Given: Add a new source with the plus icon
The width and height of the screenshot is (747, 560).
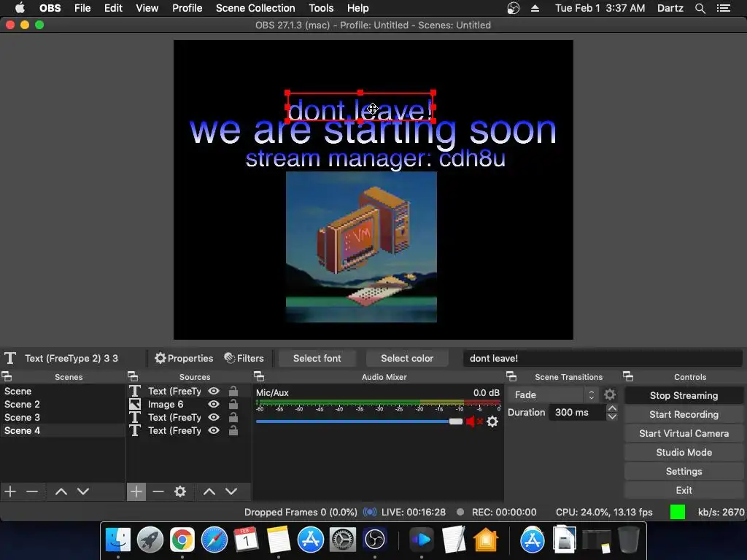Looking at the screenshot, I should pyautogui.click(x=136, y=491).
